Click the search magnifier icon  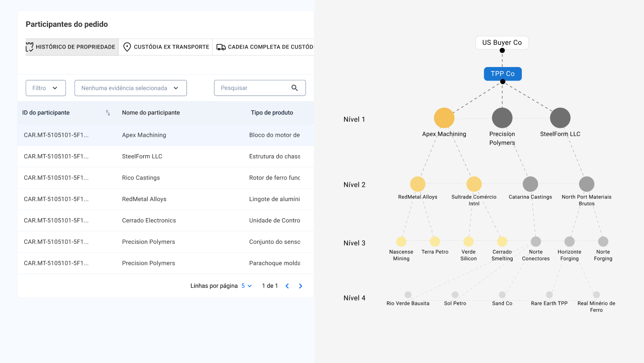tap(295, 88)
